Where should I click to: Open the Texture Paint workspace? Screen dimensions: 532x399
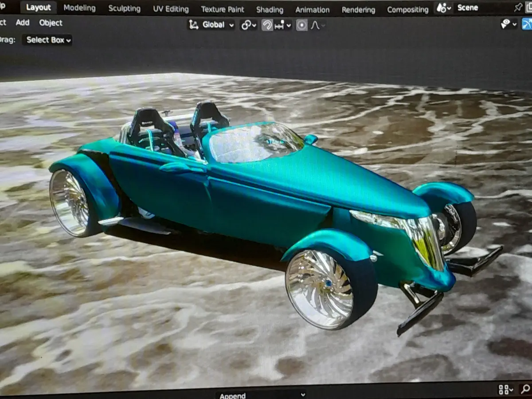click(222, 9)
